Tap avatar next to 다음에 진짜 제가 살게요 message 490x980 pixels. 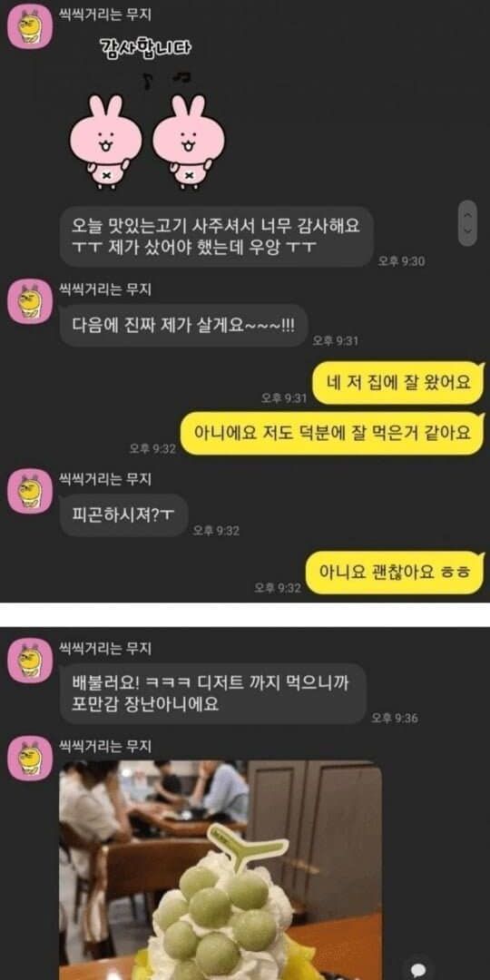click(29, 301)
